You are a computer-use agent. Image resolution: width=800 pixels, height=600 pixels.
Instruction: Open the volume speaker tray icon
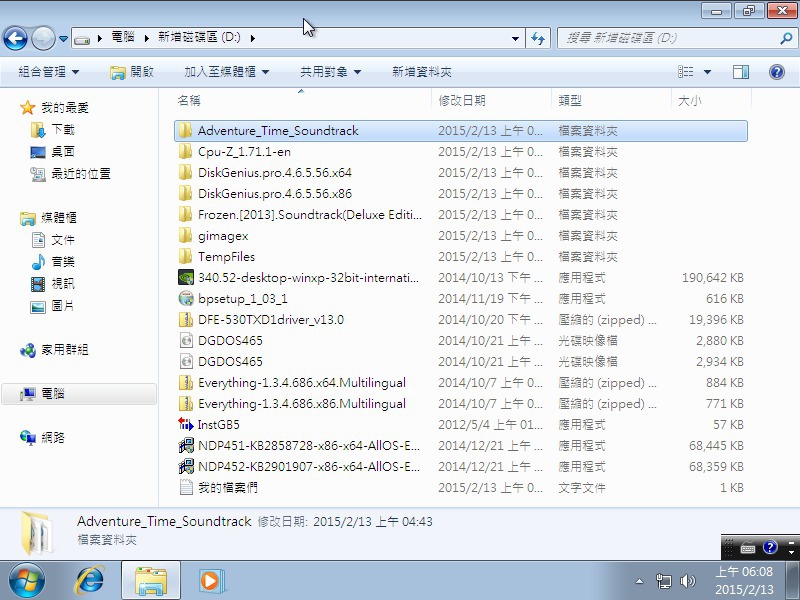tap(688, 581)
